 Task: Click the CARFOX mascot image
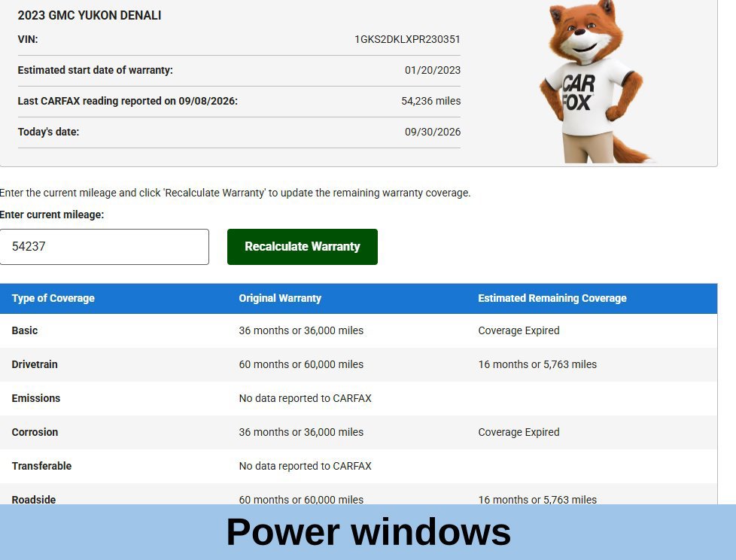[595, 82]
